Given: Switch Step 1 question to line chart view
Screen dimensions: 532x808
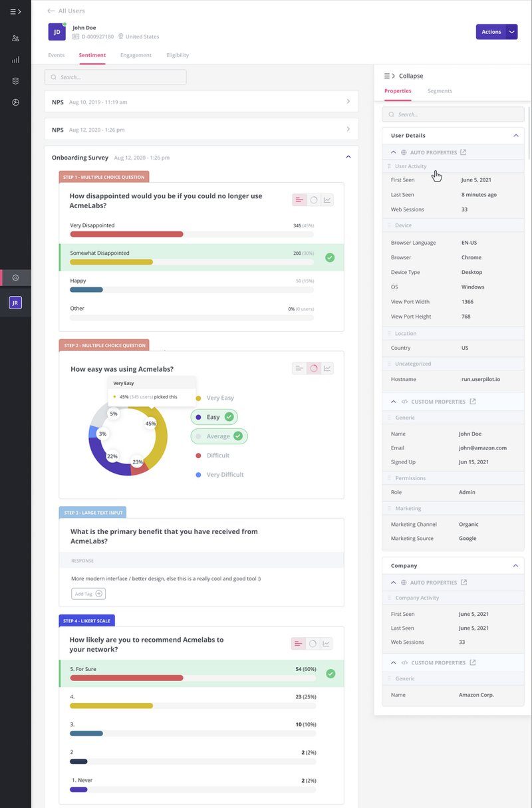Looking at the screenshot, I should coord(327,200).
